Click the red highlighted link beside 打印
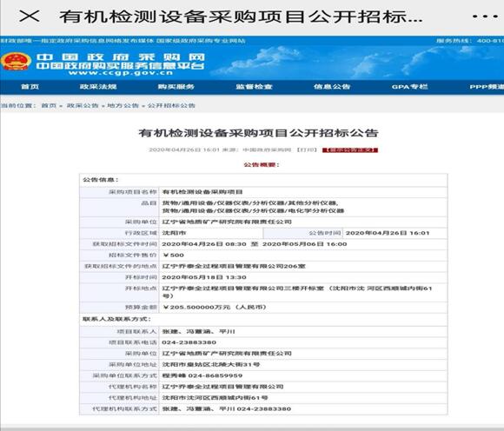The height and width of the screenshot is (431, 504). 350,150
